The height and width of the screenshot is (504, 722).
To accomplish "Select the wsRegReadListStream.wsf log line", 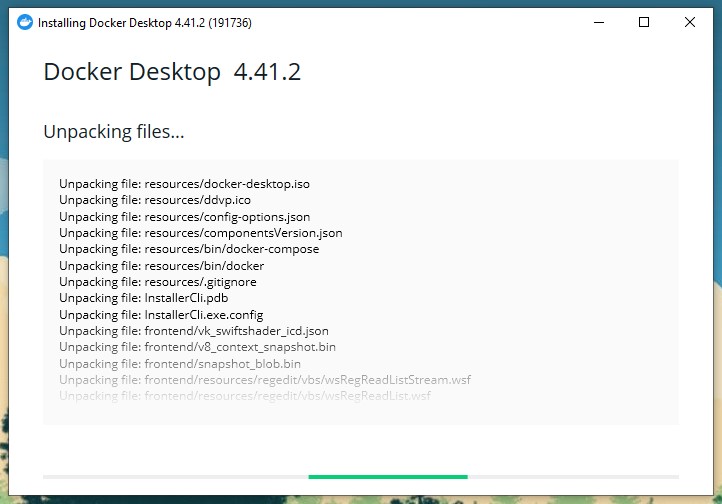I will [x=265, y=380].
